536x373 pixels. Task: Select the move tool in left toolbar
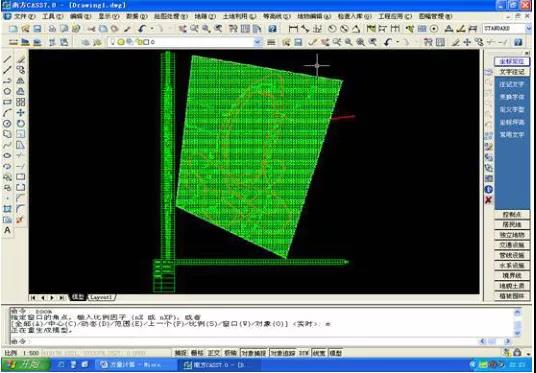[21, 113]
